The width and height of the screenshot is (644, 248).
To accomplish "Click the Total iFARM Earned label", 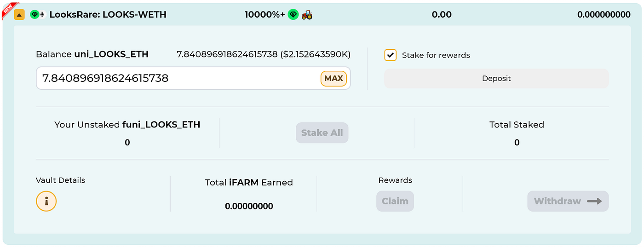I will pyautogui.click(x=249, y=182).
